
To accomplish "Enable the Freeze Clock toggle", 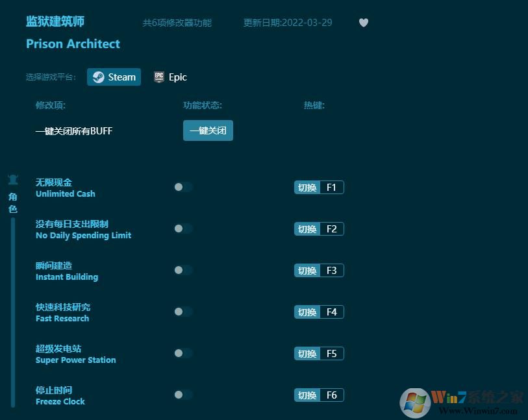I will tap(182, 395).
